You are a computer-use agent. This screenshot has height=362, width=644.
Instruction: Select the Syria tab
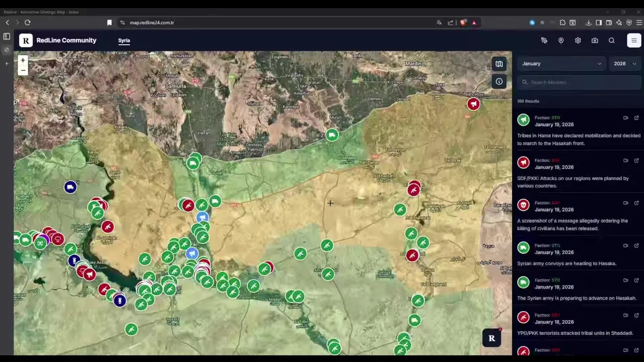pyautogui.click(x=124, y=40)
